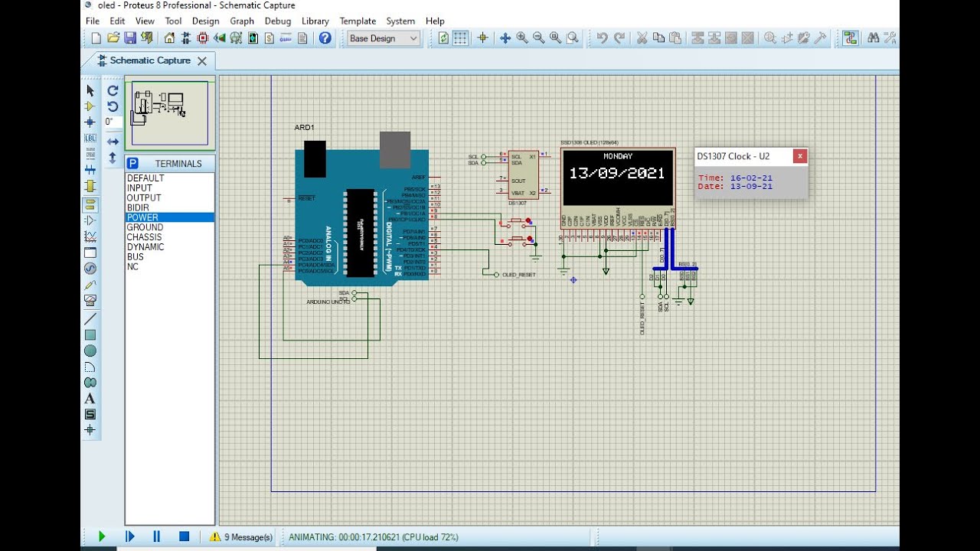980x551 pixels.
Task: Toggle the Wire Autorouter button
Action: pyautogui.click(x=850, y=38)
